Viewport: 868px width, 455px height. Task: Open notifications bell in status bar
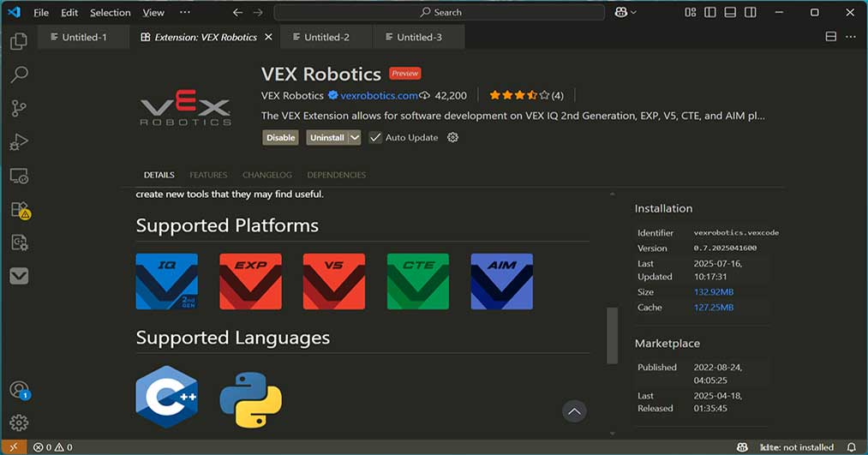tap(852, 447)
